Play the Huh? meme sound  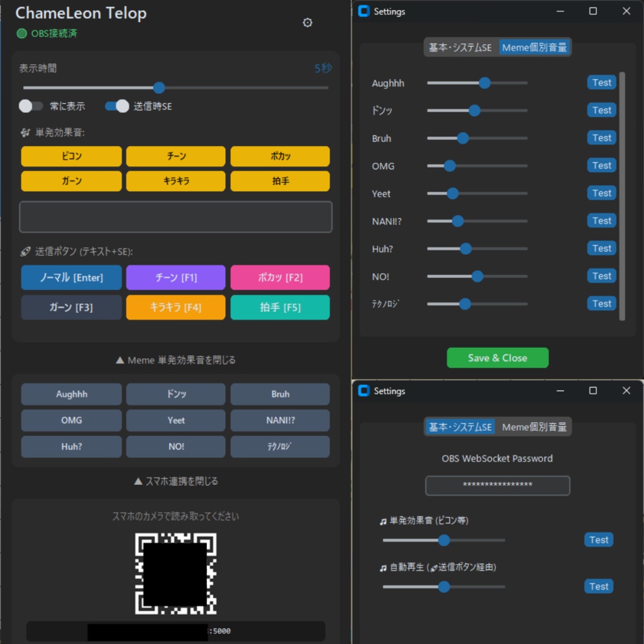coord(72,447)
